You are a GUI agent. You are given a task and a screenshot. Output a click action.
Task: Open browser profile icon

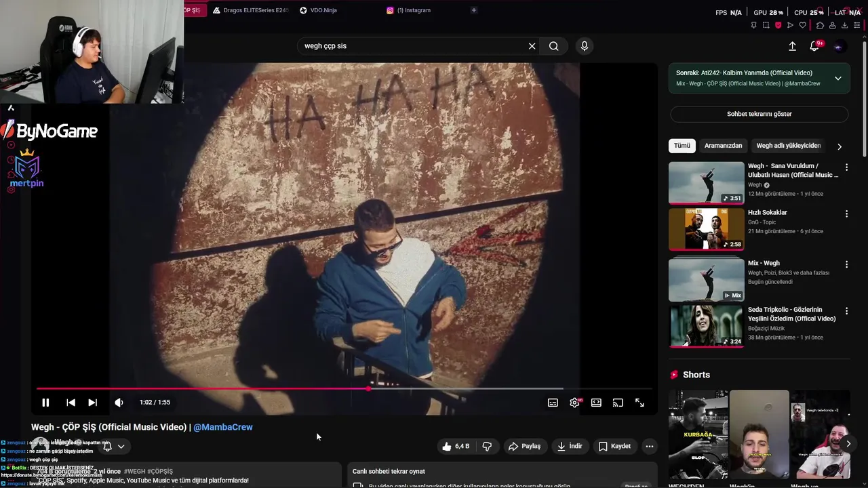tap(832, 25)
